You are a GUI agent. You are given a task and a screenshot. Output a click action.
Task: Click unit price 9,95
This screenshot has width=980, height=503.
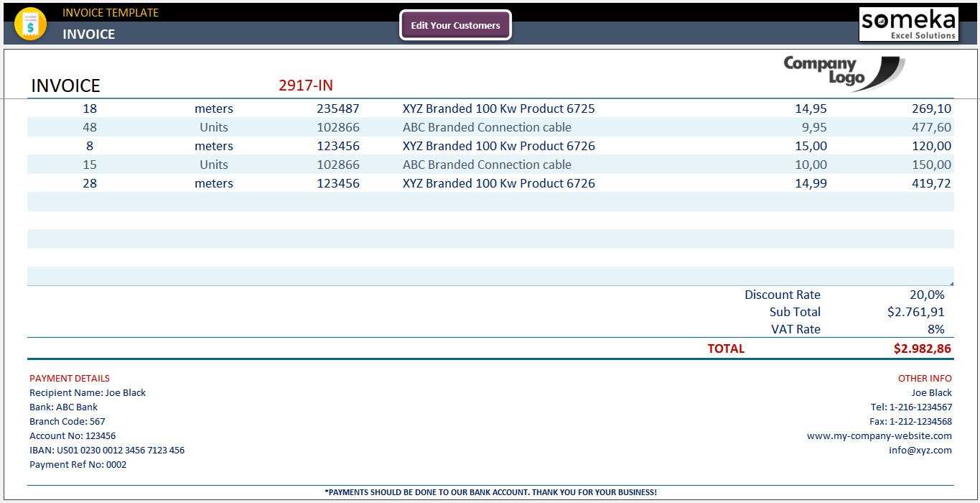tap(814, 127)
